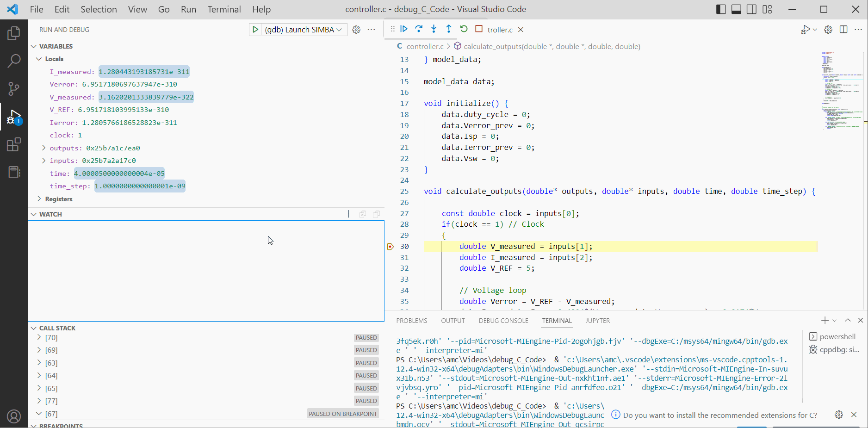
Task: Open notification settings gear icon
Action: [x=839, y=415]
